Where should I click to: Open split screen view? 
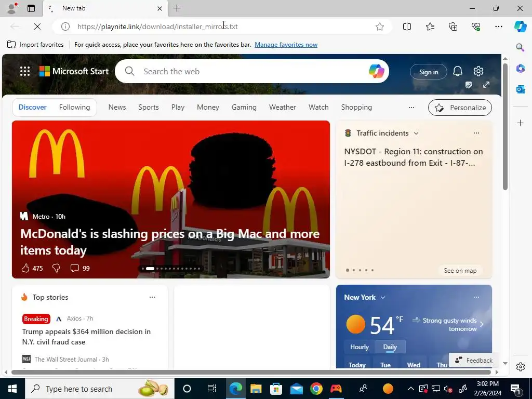(x=407, y=26)
